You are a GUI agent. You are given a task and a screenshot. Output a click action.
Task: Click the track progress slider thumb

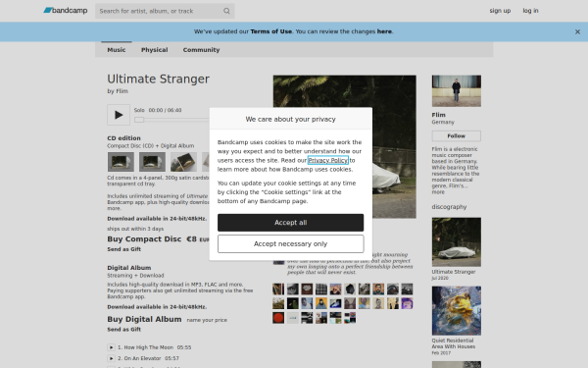pos(139,120)
